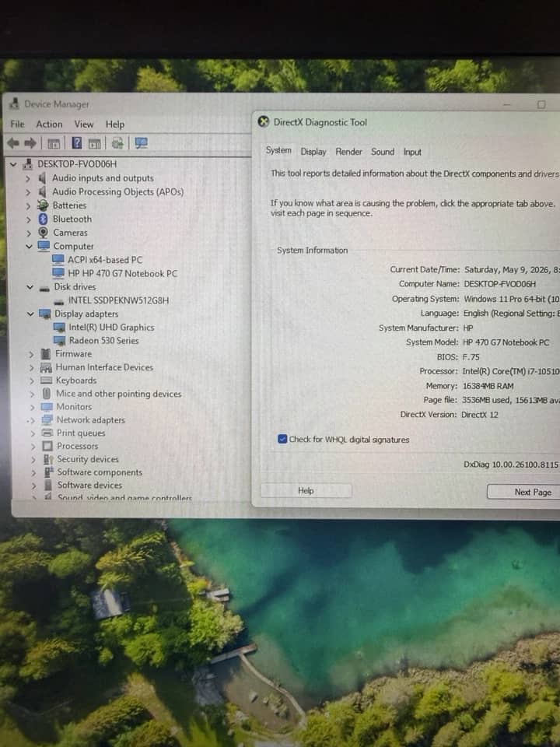
Task: Expand the Bluetooth node arrow
Action: pyautogui.click(x=29, y=219)
